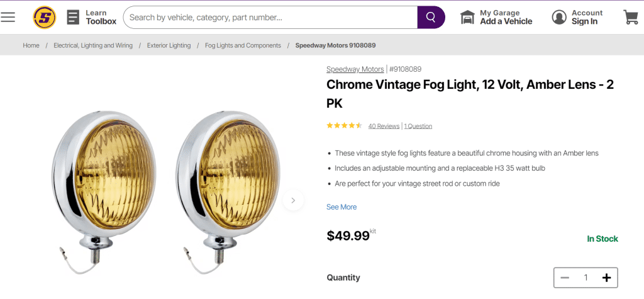The image size is (644, 299).
Task: Navigate to Exterior Lighting breadcrumb
Action: pos(169,45)
